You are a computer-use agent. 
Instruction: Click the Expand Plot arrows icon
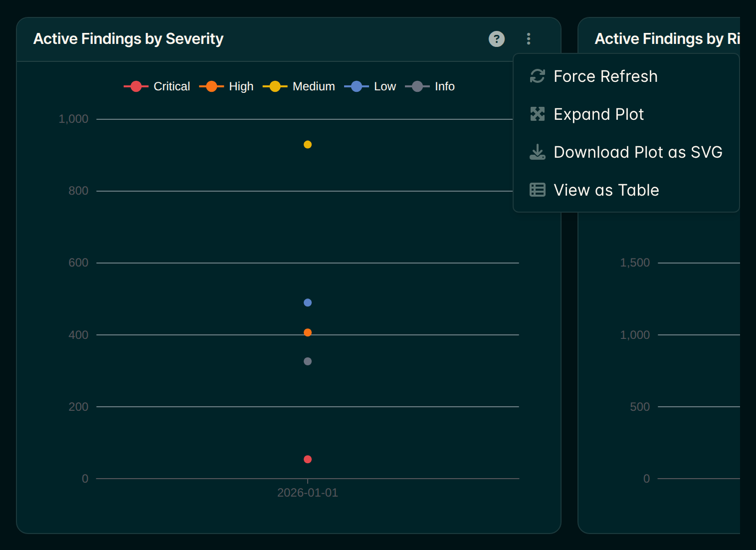coord(537,114)
